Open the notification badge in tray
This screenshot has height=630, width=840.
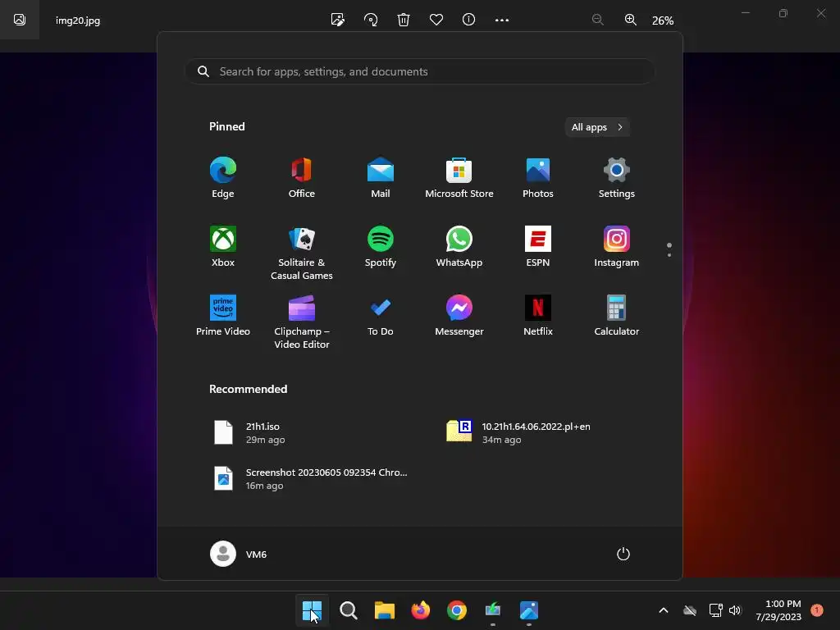point(817,610)
